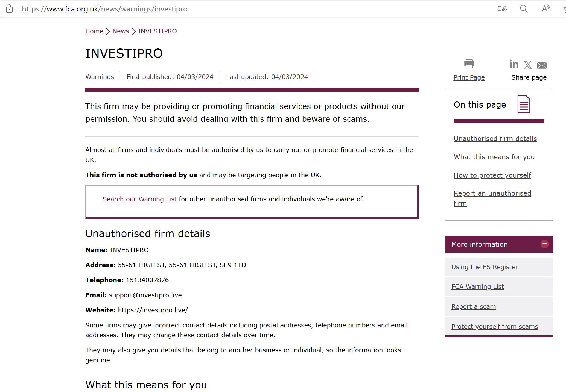Screen dimensions: 566x392
Task: Click the printer icon
Action: (469, 64)
